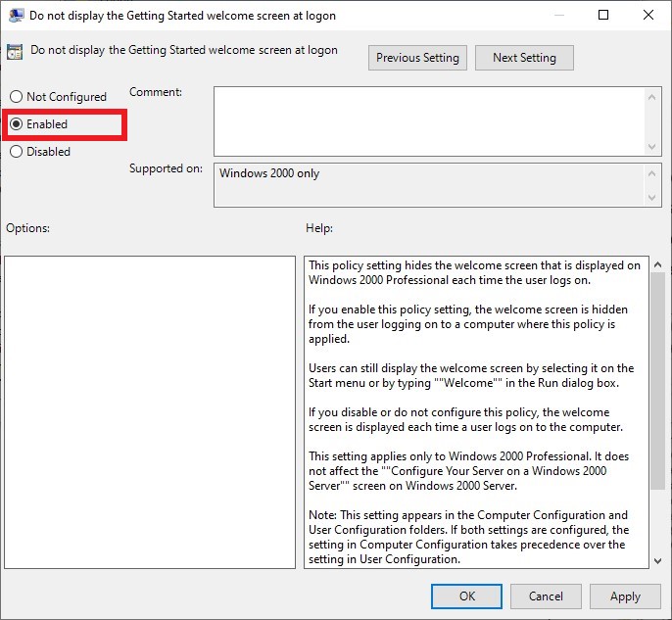Click the Comment box scroll down arrow
Image resolution: width=672 pixels, height=620 pixels.
(x=651, y=147)
